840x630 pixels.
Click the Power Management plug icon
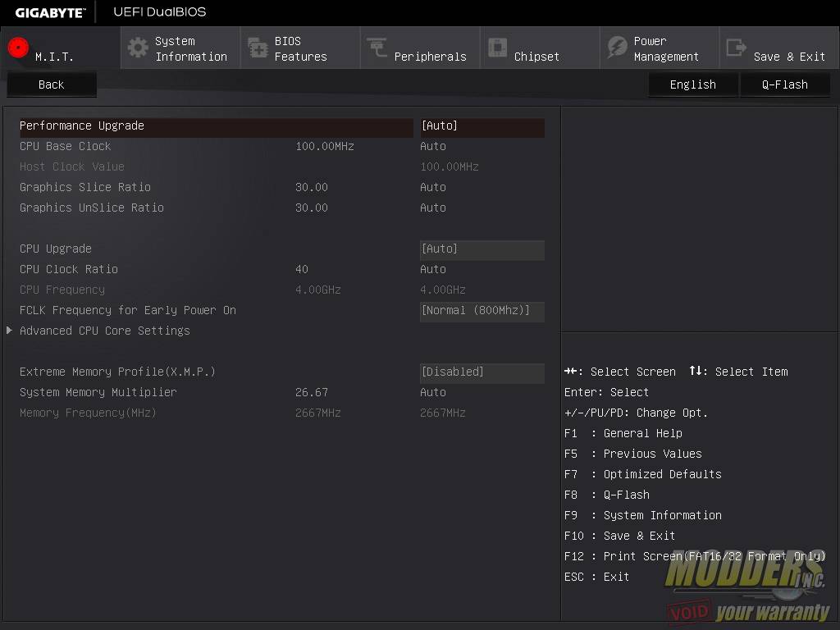617,48
